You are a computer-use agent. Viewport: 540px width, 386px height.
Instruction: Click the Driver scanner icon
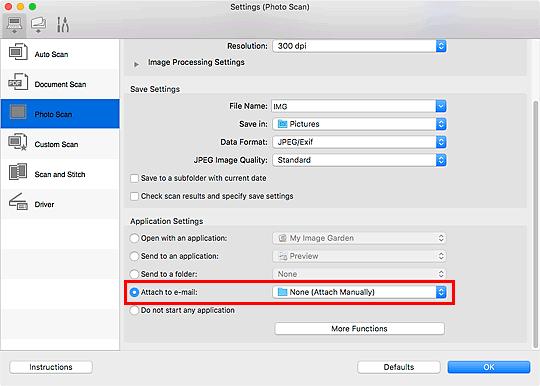click(18, 202)
